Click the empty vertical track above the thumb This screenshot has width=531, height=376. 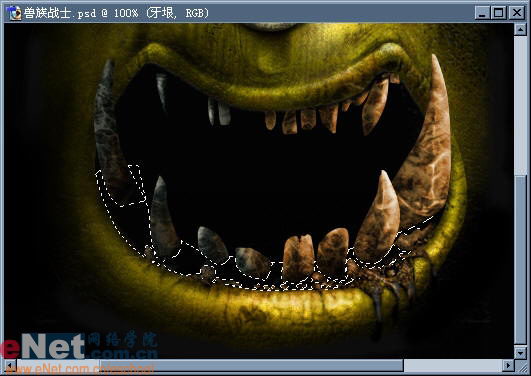coord(520,105)
